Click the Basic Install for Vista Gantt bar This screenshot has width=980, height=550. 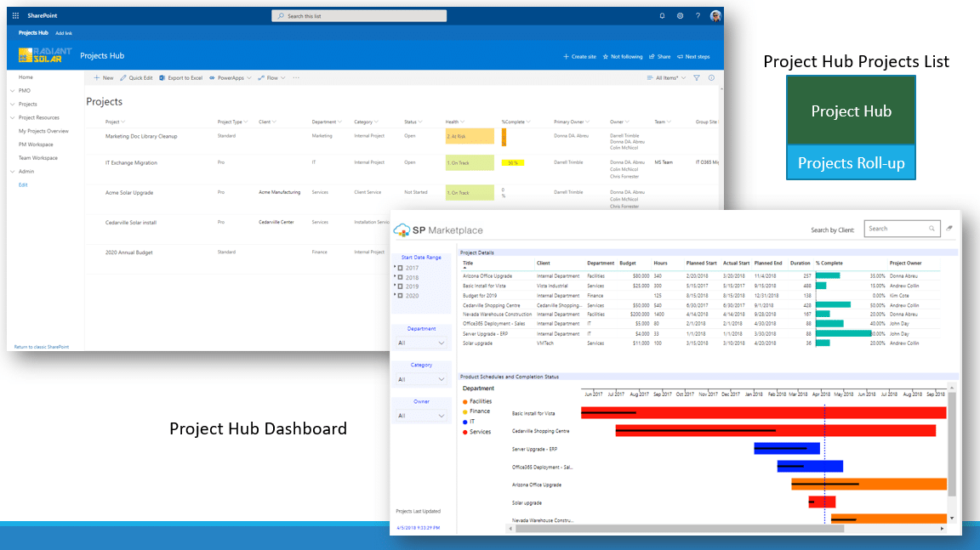[764, 412]
